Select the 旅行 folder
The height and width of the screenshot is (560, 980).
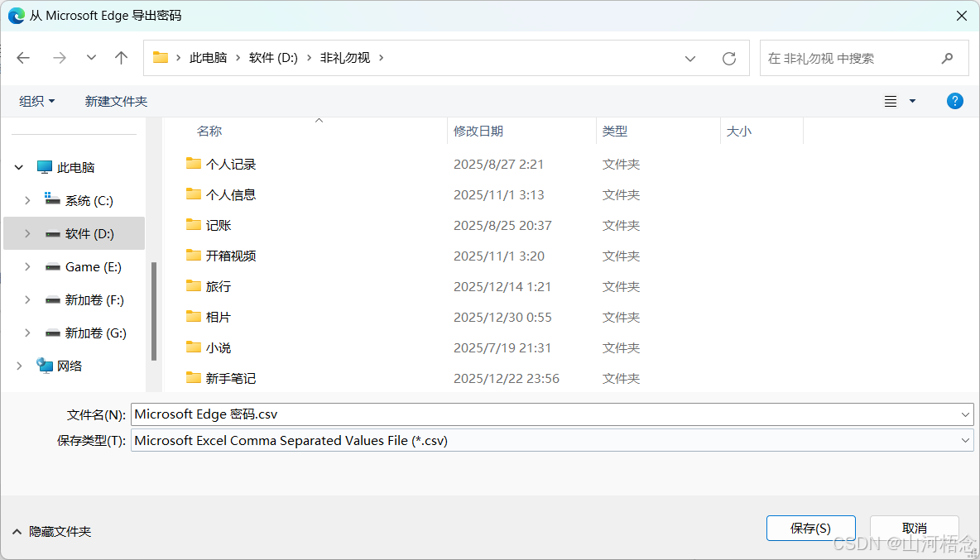click(x=219, y=286)
